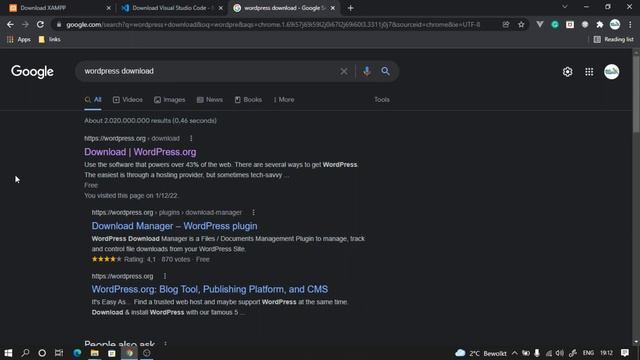Open Google quick settings gear
This screenshot has width=640, height=360.
pyautogui.click(x=567, y=72)
